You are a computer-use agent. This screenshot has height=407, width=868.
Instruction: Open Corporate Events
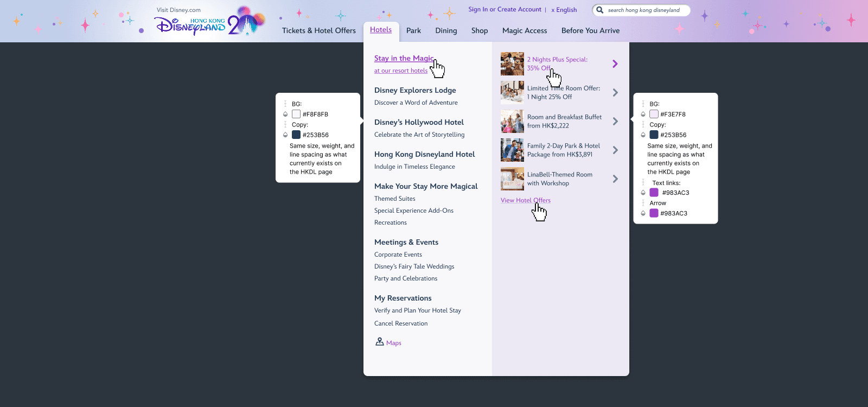[398, 255]
